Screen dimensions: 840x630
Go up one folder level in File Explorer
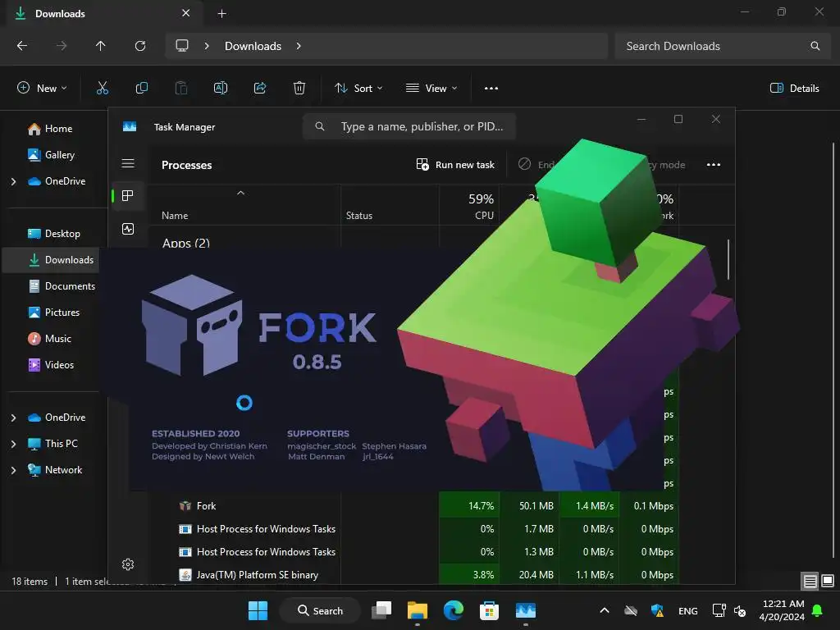click(100, 46)
